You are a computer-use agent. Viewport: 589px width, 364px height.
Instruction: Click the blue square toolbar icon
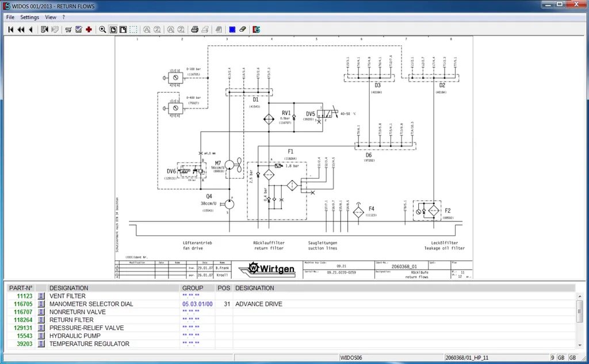pos(232,29)
